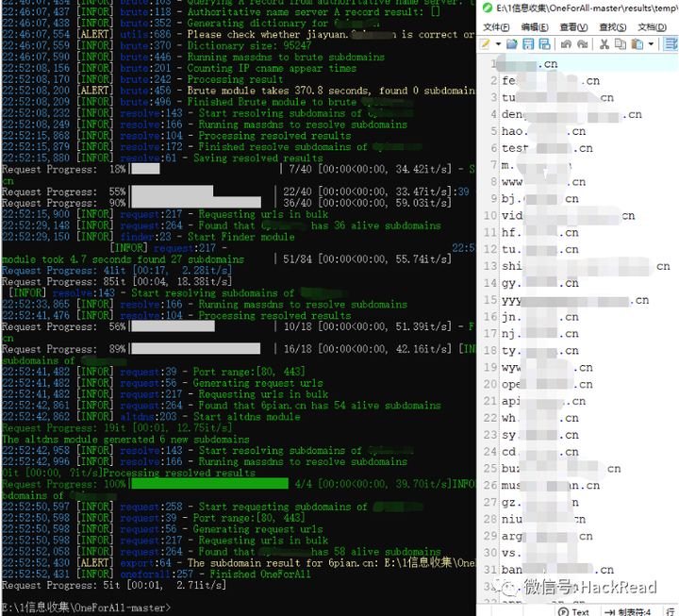
Task: Open the 文档(D) menu
Action: pyautogui.click(x=653, y=27)
